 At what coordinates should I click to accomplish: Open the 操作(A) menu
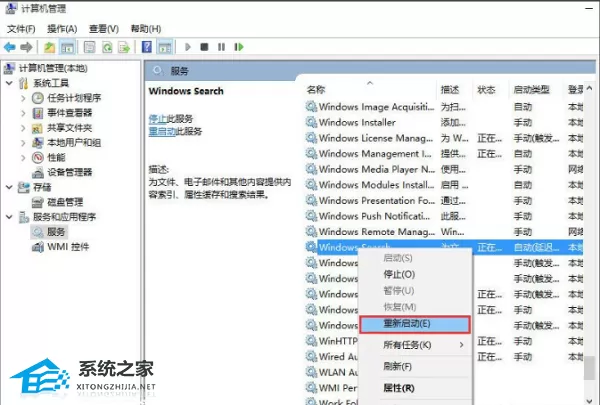pyautogui.click(x=62, y=29)
